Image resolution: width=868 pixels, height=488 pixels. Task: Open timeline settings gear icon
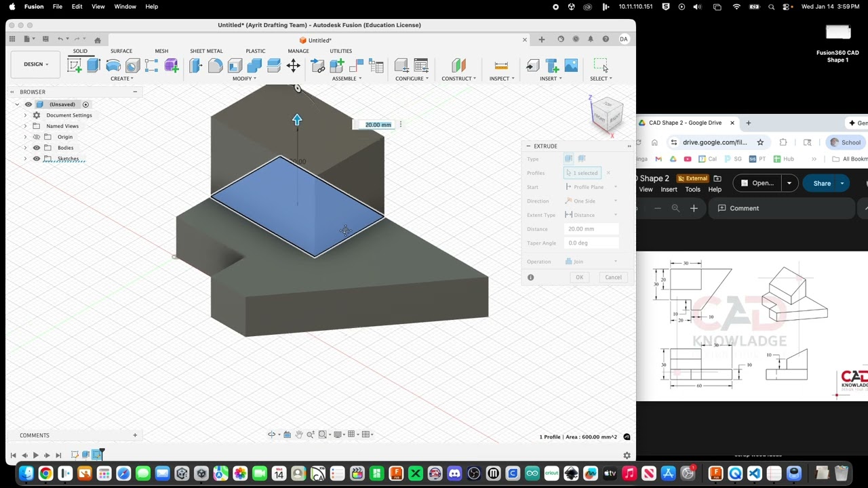click(x=627, y=455)
